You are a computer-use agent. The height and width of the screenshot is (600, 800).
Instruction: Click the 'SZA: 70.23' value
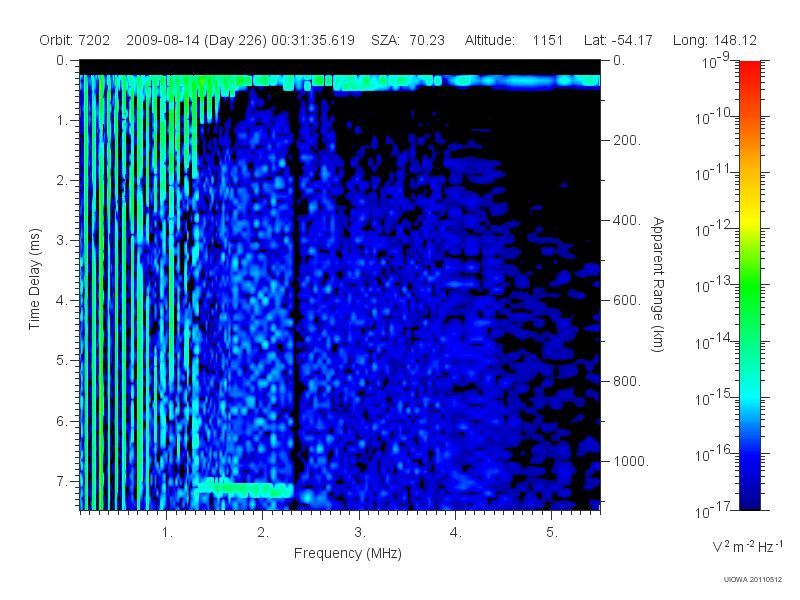(408, 40)
